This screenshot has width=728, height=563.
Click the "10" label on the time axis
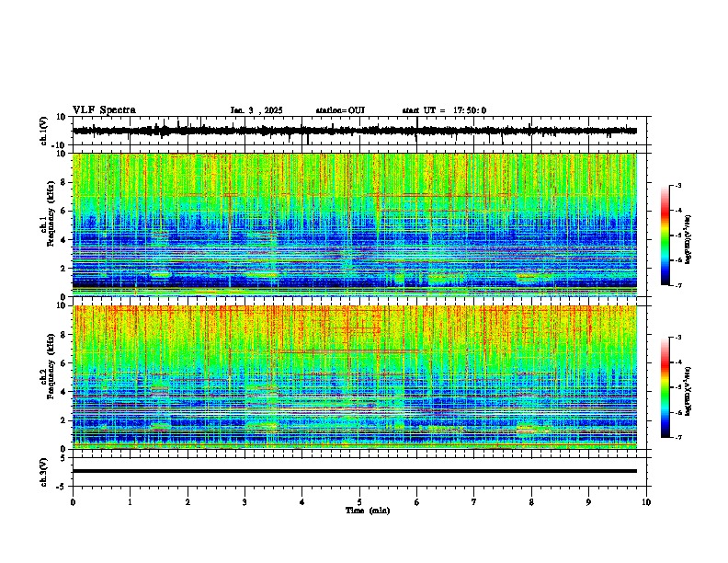point(646,502)
